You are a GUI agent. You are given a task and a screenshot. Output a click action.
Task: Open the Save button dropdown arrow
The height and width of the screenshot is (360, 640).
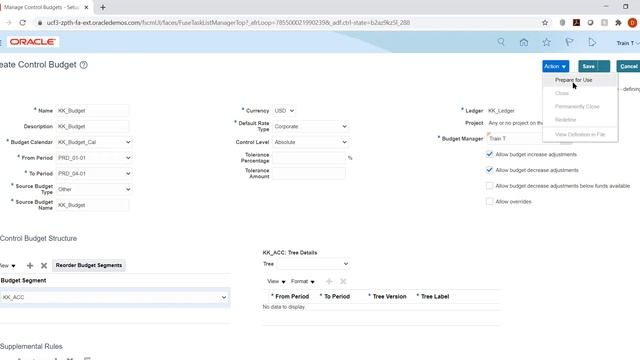point(604,66)
